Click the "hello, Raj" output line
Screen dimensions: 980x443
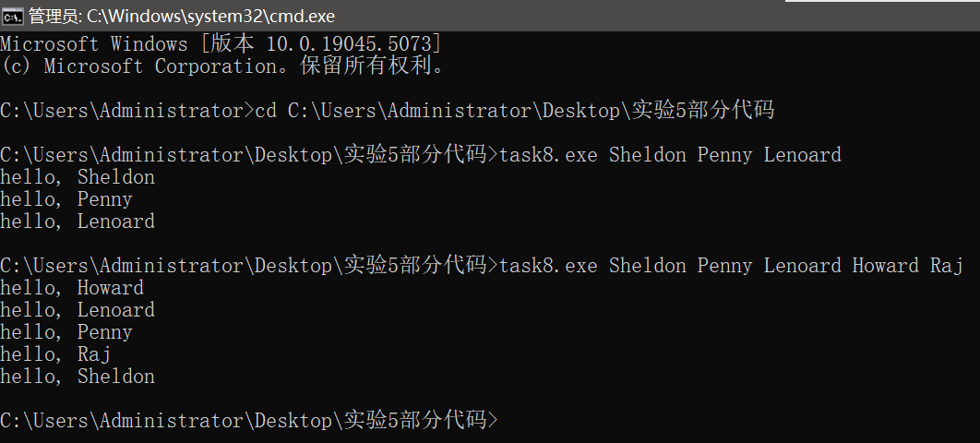(x=55, y=354)
